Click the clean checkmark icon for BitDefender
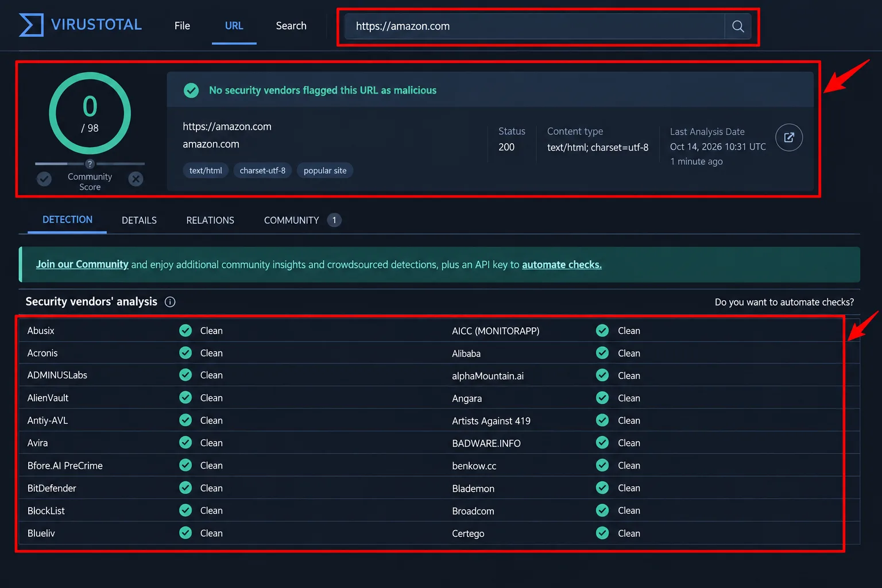 [x=185, y=488]
